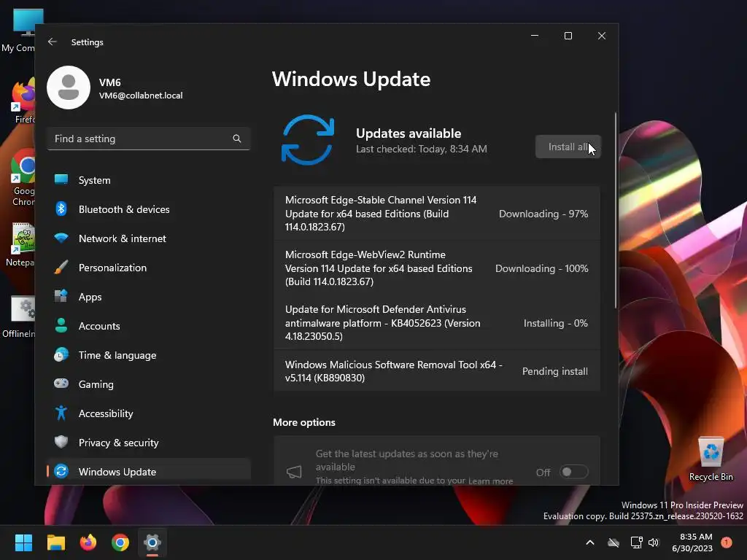Screen dimensions: 747x560
Task: Click the Privacy shield icon
Action: pos(61,442)
